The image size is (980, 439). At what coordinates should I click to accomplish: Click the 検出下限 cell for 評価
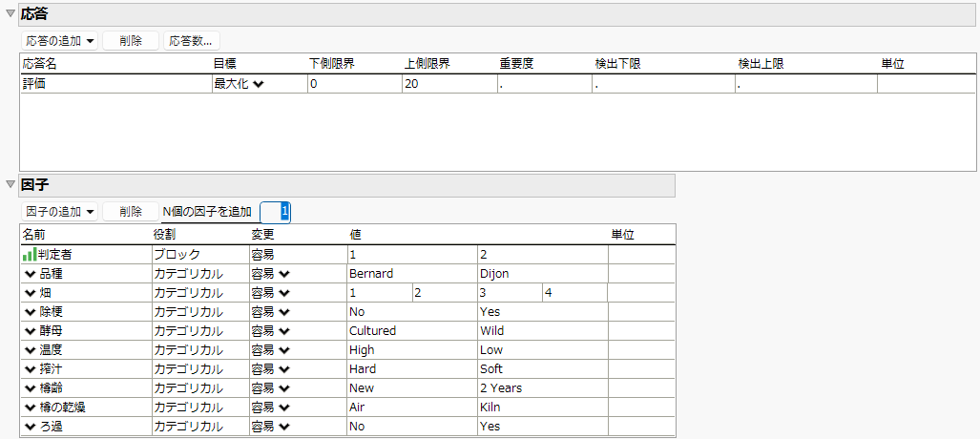click(664, 84)
